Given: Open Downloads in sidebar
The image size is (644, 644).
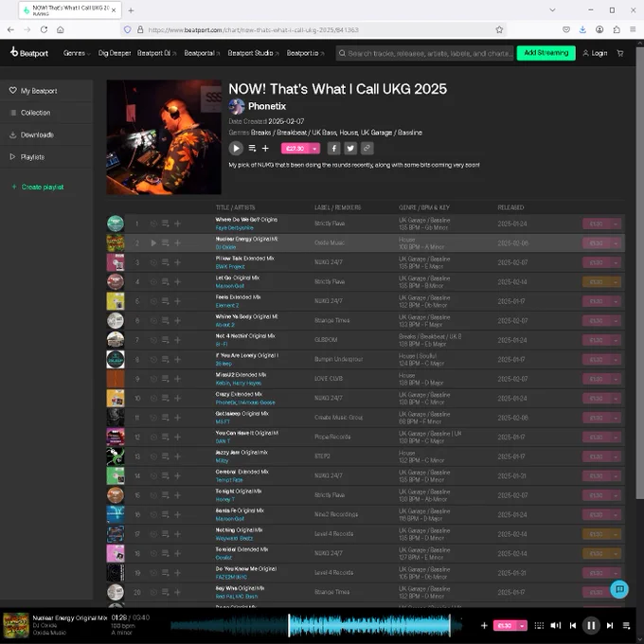Looking at the screenshot, I should (46, 134).
